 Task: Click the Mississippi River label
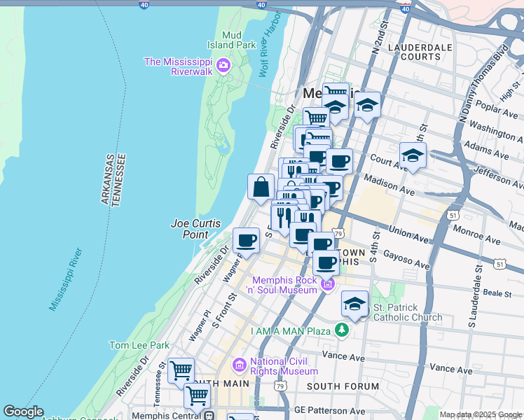[66, 279]
